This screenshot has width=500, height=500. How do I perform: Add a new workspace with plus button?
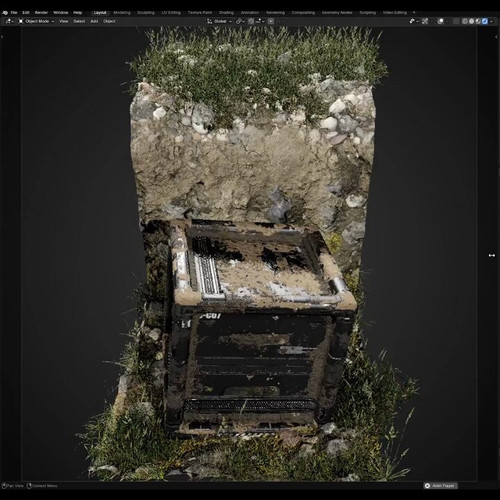[x=414, y=13]
